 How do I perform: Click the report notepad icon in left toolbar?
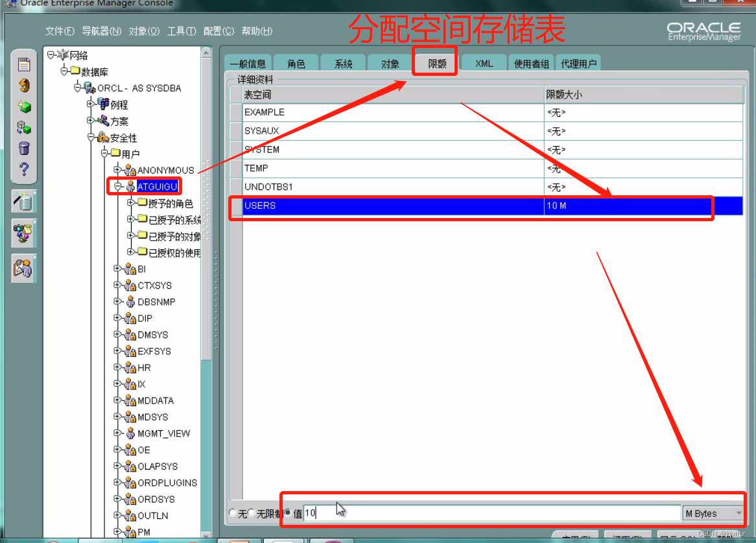coord(23,64)
